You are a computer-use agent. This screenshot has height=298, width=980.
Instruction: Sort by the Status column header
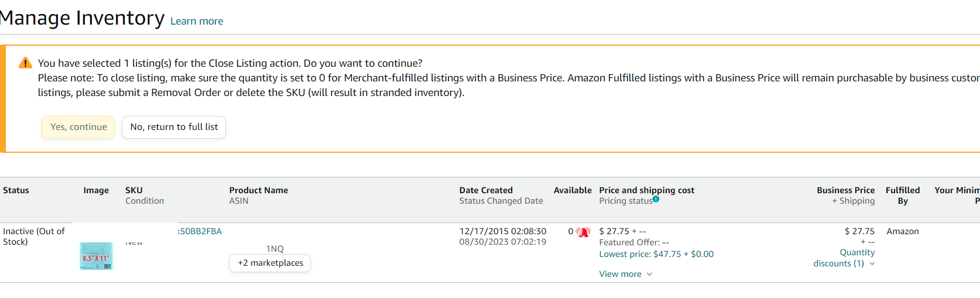pyautogui.click(x=16, y=190)
